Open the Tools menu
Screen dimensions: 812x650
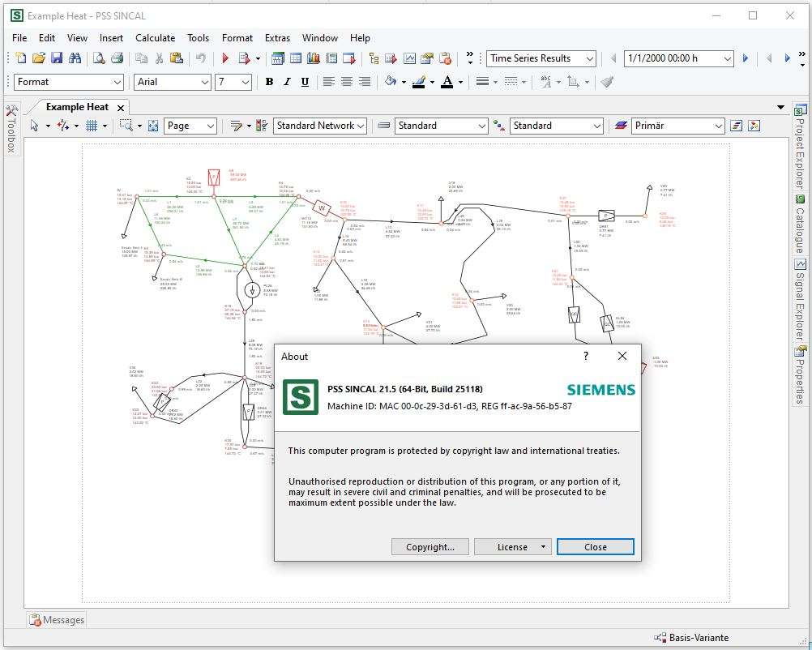[198, 38]
